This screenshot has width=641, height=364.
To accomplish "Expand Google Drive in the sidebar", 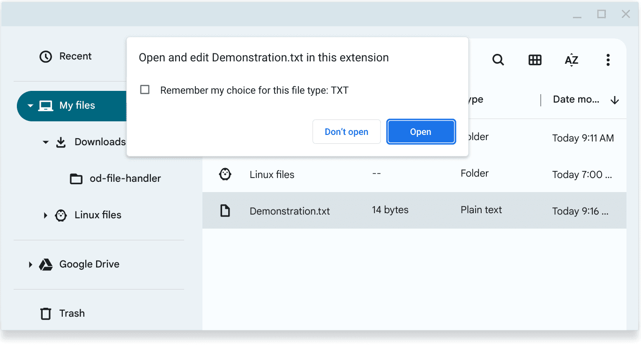I will coord(30,264).
